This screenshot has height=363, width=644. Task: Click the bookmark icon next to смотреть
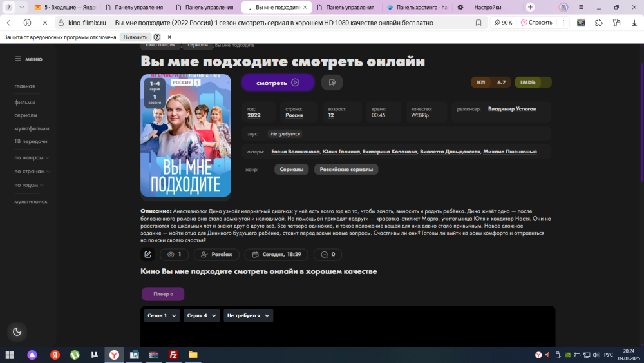point(332,83)
